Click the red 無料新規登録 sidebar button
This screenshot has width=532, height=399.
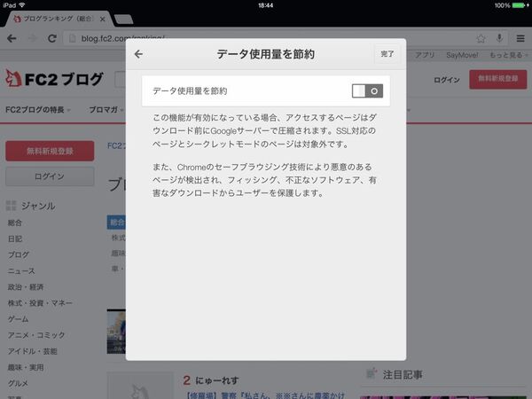tap(50, 151)
